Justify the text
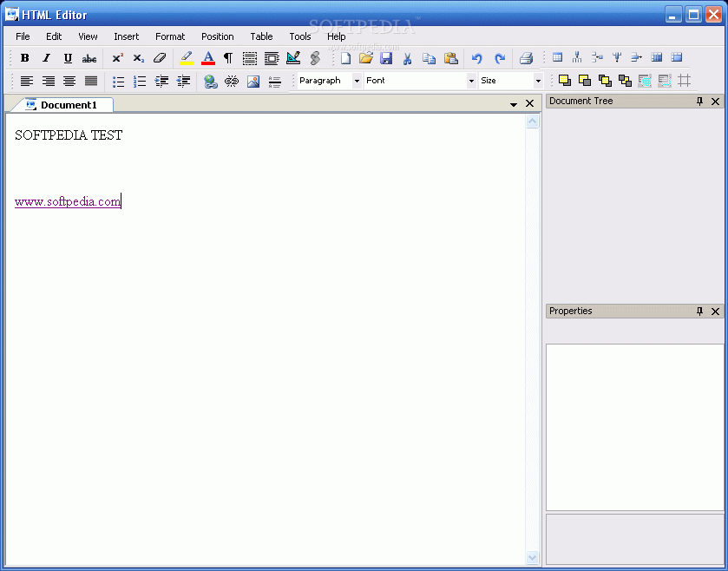Viewport: 728px width, 571px height. (91, 82)
